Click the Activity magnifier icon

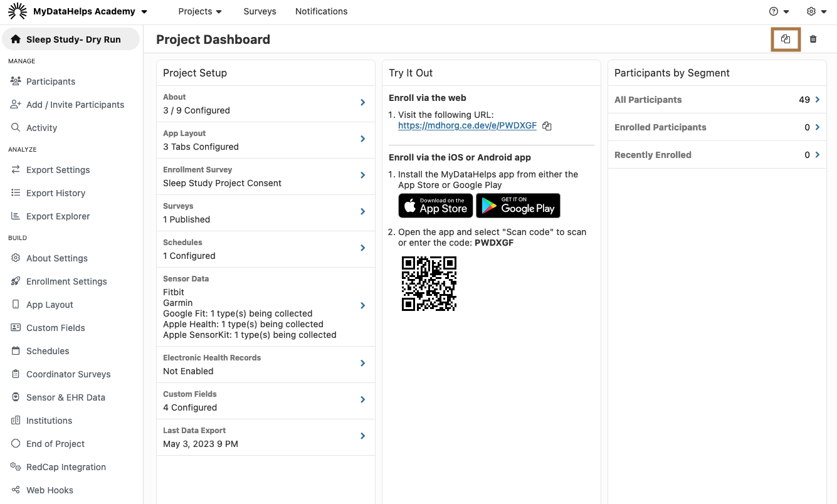16,127
